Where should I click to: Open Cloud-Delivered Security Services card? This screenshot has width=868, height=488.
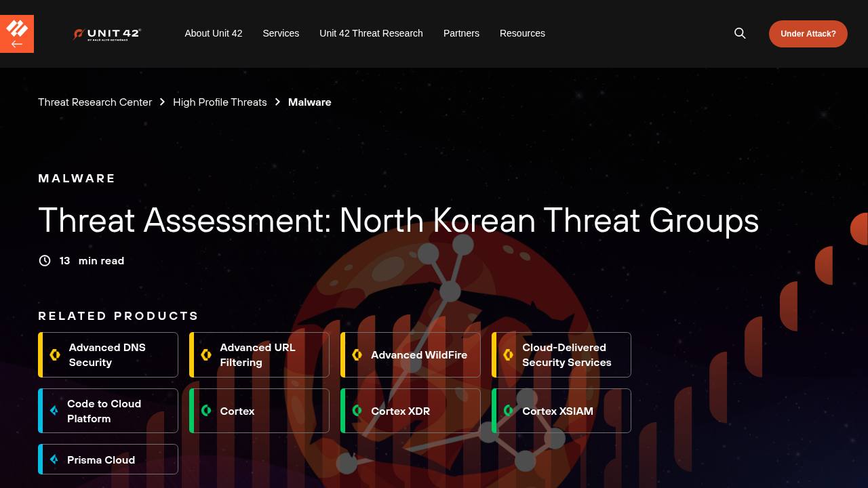click(561, 354)
